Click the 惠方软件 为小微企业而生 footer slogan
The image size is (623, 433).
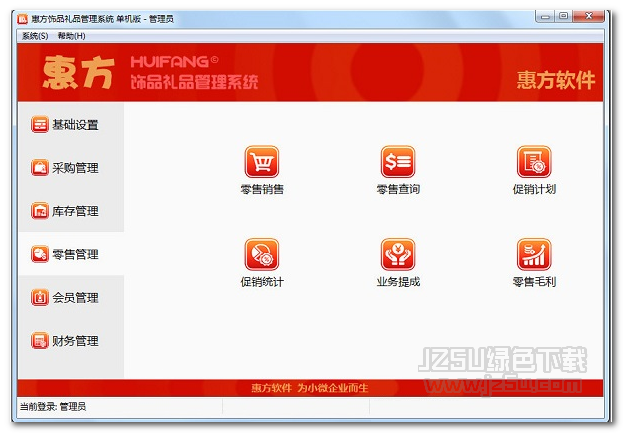(310, 388)
